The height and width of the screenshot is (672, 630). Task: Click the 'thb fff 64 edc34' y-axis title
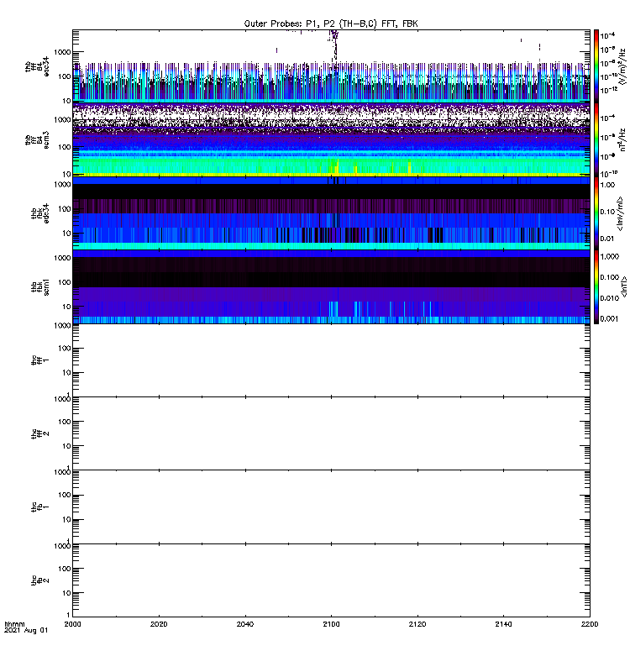[37, 66]
